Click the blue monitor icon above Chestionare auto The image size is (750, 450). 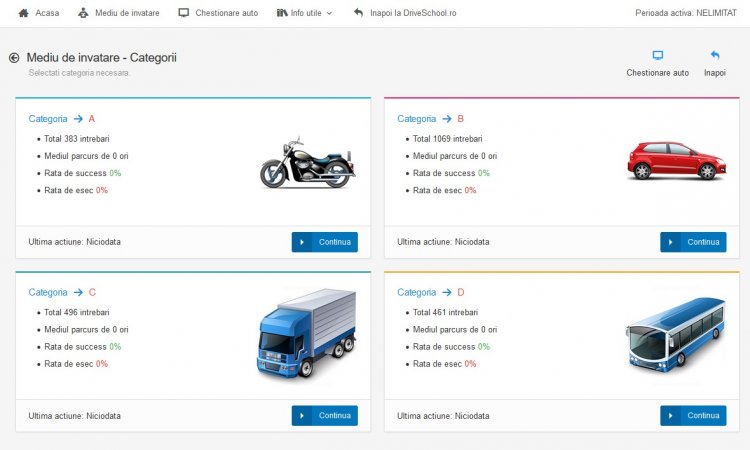[658, 55]
